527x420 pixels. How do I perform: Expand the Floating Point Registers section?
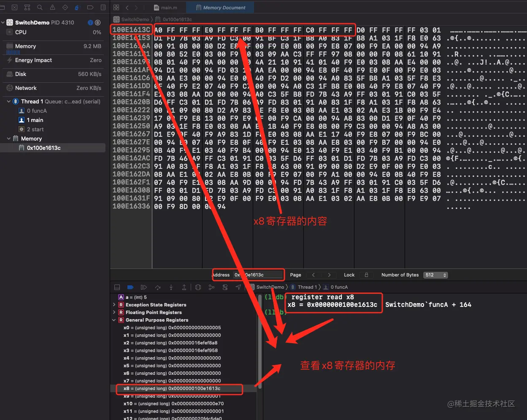coord(113,312)
